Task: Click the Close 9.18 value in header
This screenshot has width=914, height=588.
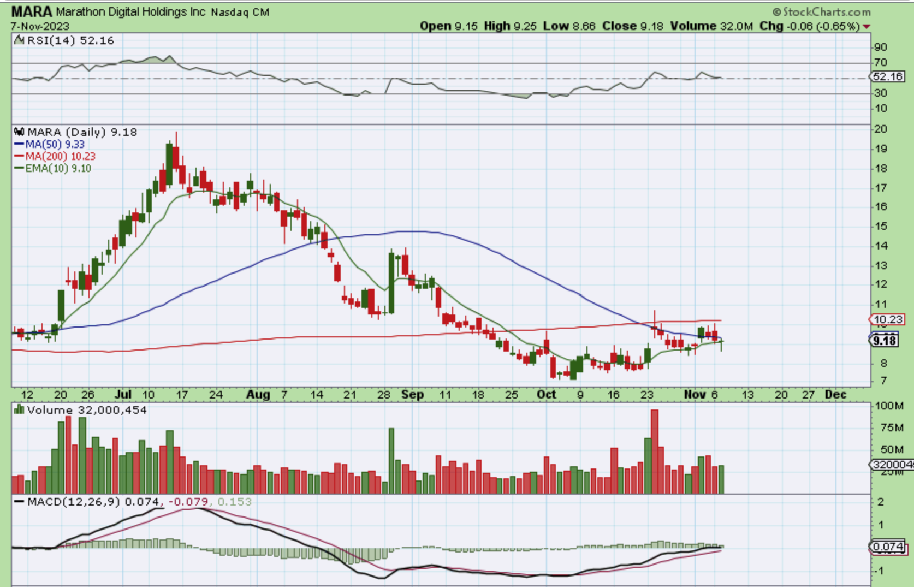Action: (x=632, y=26)
